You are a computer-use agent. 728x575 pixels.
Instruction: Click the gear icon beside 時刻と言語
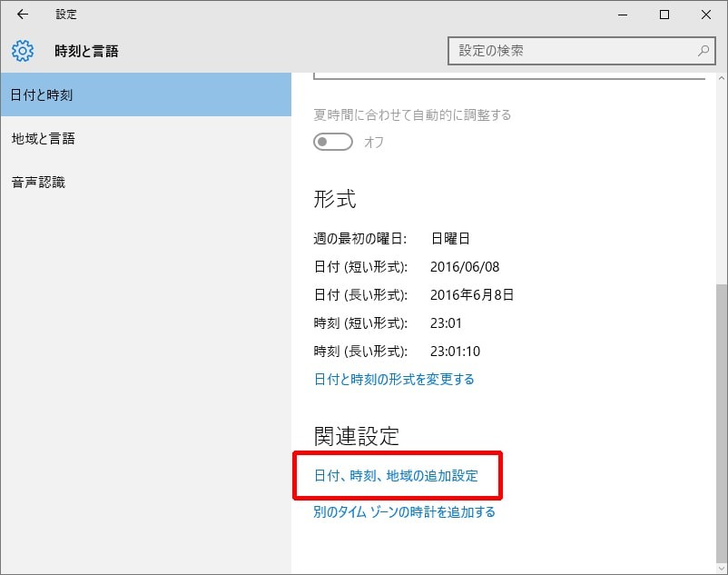22,52
